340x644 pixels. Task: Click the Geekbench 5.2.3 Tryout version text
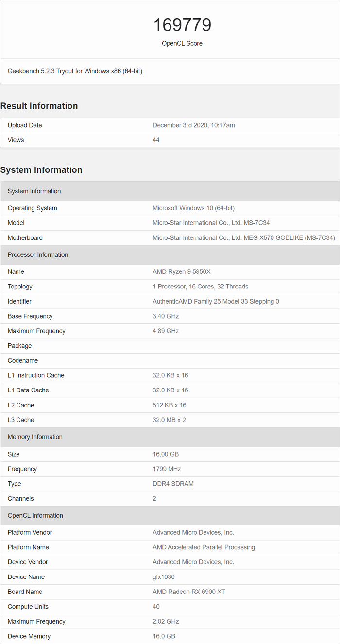(75, 71)
